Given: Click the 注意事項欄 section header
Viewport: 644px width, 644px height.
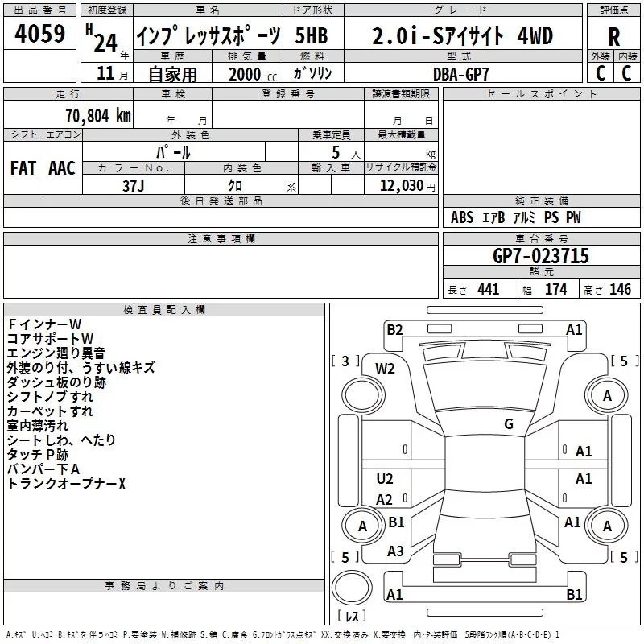Looking at the screenshot, I should click(221, 238).
